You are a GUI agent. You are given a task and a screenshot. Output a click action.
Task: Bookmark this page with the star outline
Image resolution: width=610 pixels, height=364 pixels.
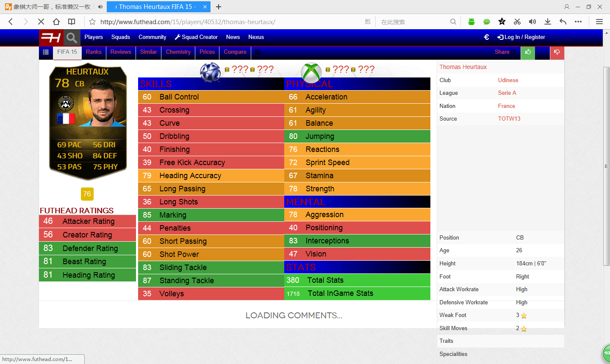pos(92,22)
